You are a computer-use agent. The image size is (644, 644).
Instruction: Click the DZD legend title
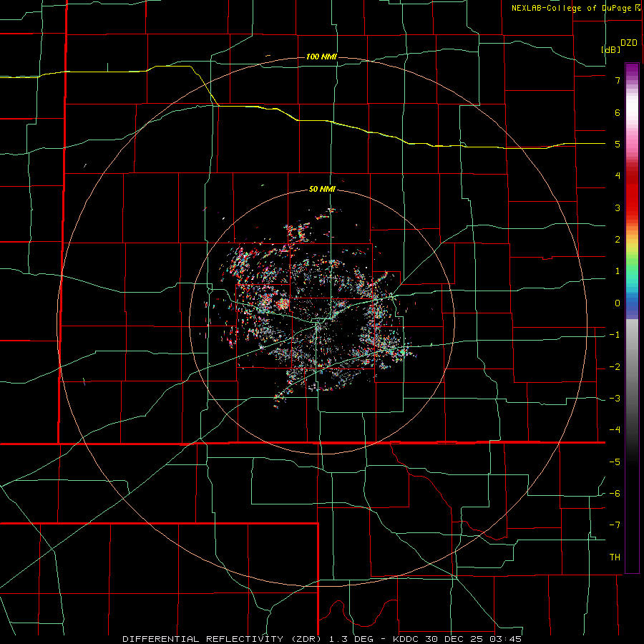pyautogui.click(x=629, y=43)
